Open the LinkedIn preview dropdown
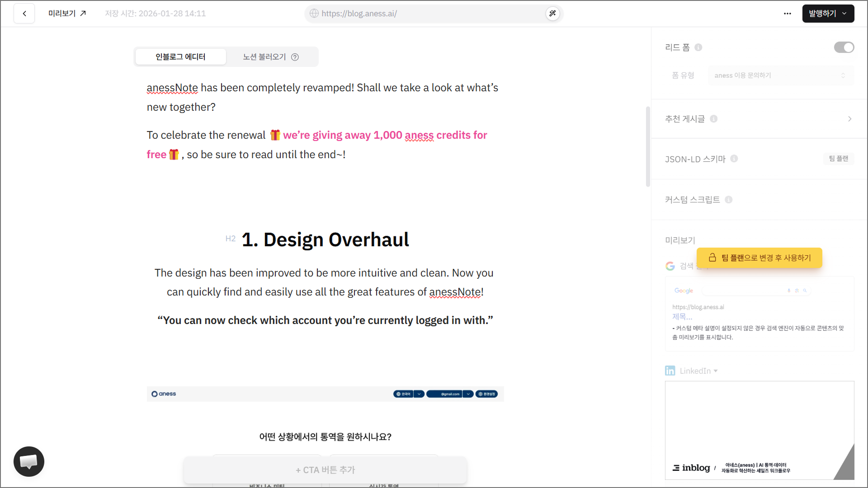The height and width of the screenshot is (488, 868). click(x=698, y=371)
